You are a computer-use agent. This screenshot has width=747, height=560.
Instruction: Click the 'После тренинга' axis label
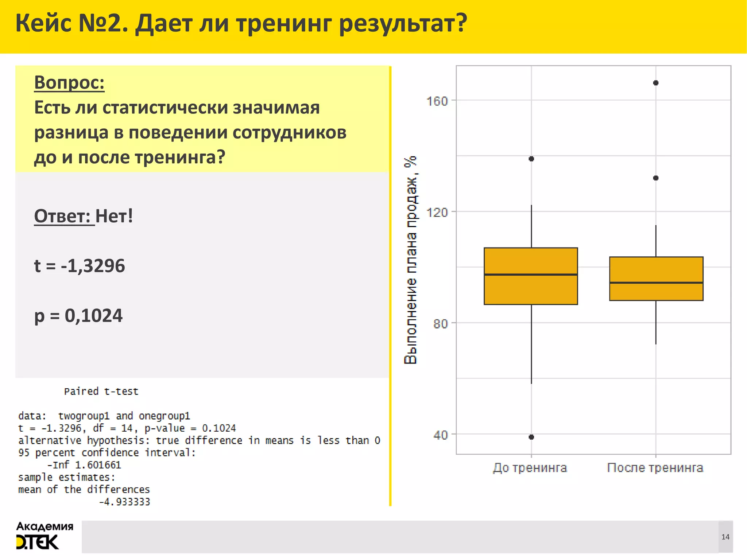[655, 468]
